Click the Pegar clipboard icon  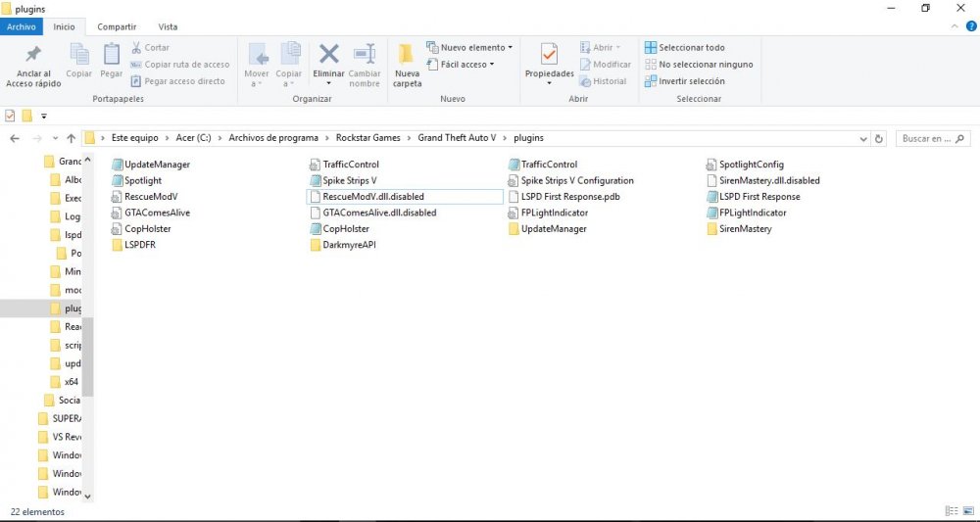click(112, 54)
